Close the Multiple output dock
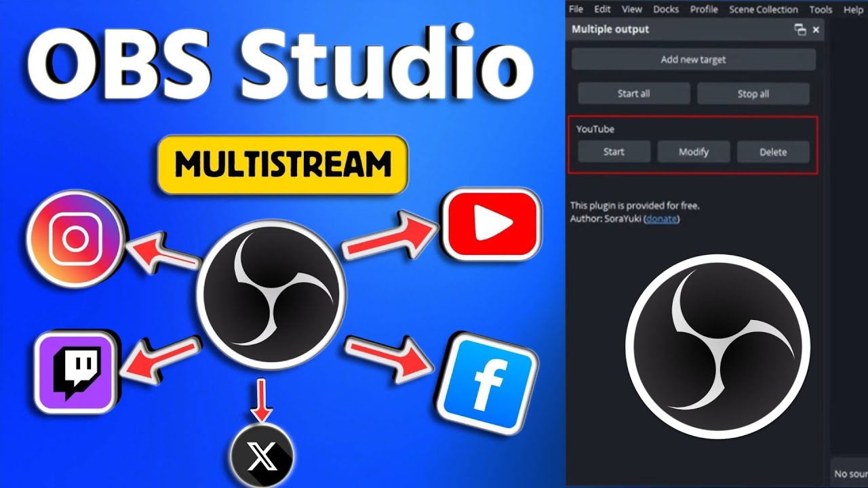This screenshot has width=868, height=488. click(x=816, y=30)
